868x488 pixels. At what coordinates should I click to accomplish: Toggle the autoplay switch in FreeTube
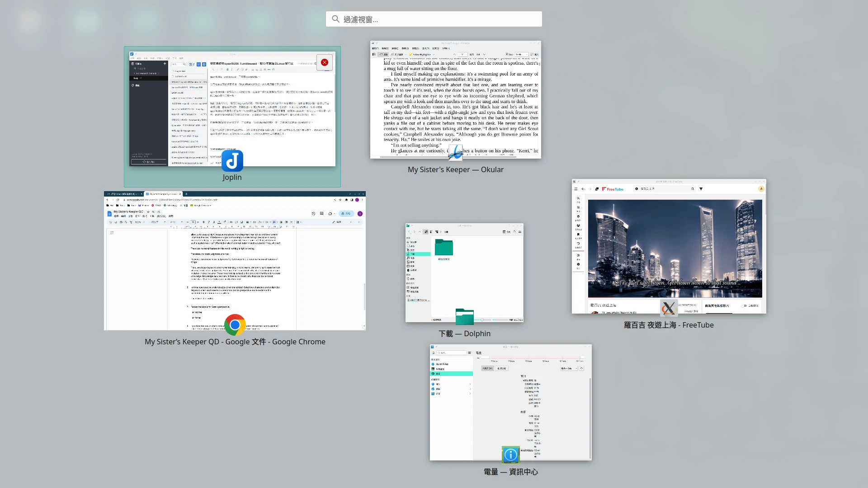pyautogui.click(x=745, y=306)
